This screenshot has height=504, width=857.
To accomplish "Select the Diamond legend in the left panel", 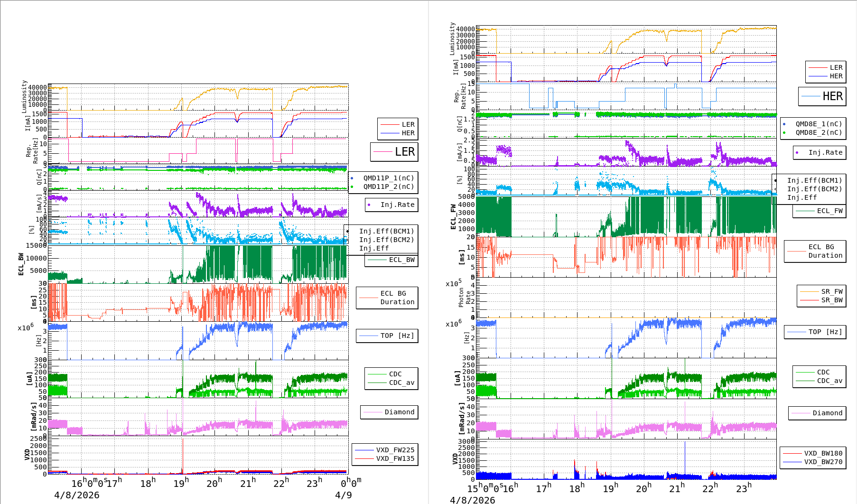I will [x=389, y=412].
